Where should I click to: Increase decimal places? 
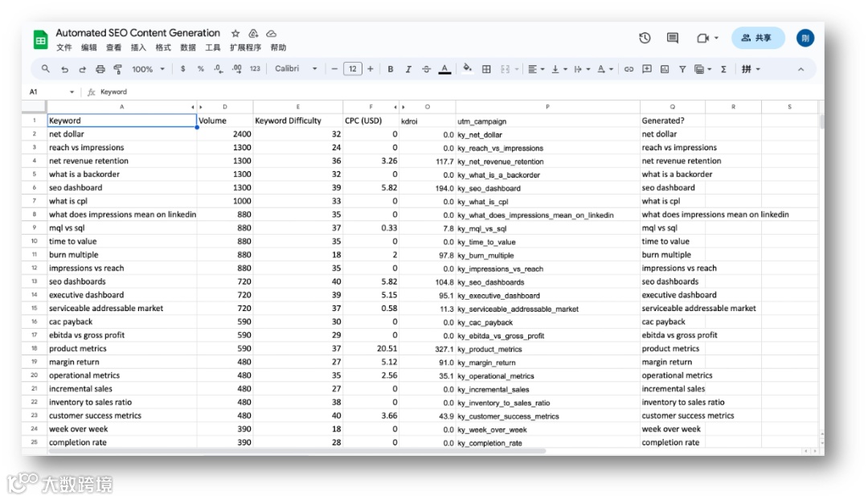point(236,68)
